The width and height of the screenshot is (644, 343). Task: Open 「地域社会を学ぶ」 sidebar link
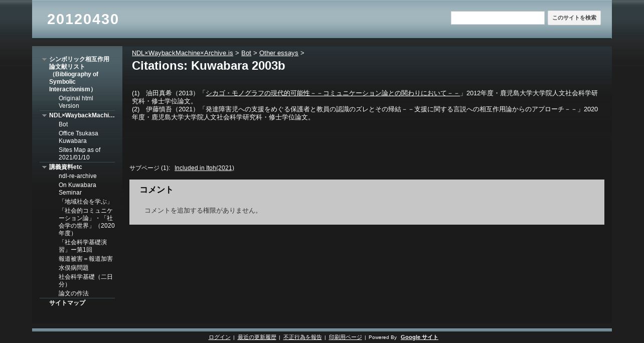(85, 202)
